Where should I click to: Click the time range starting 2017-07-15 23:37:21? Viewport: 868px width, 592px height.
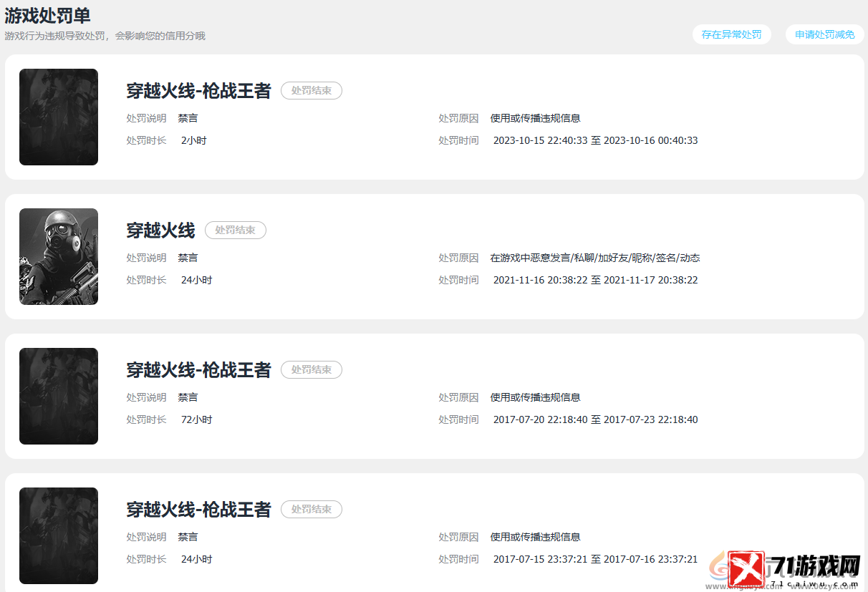point(596,560)
